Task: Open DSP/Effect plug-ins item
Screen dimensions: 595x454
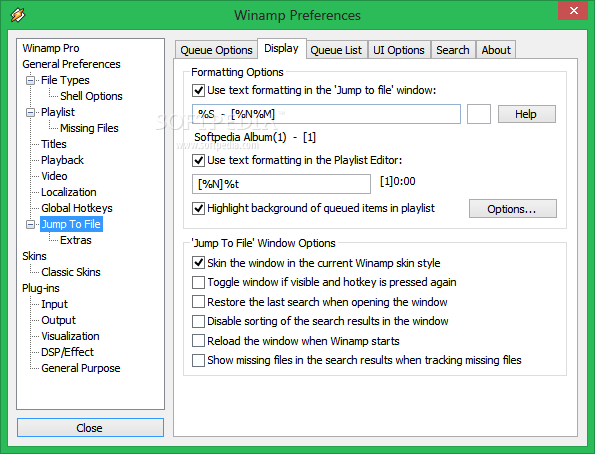Action: 68,352
